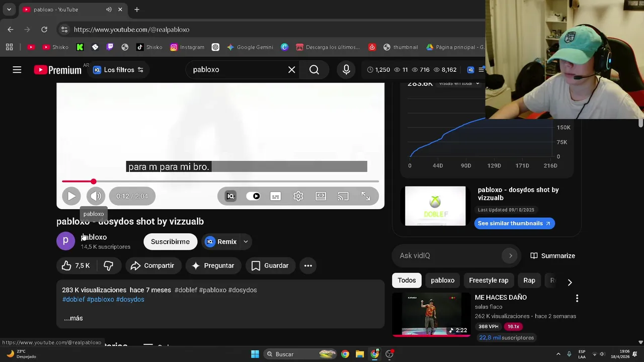
Task: Open the YouTube hamburger guide menu
Action: [17, 70]
